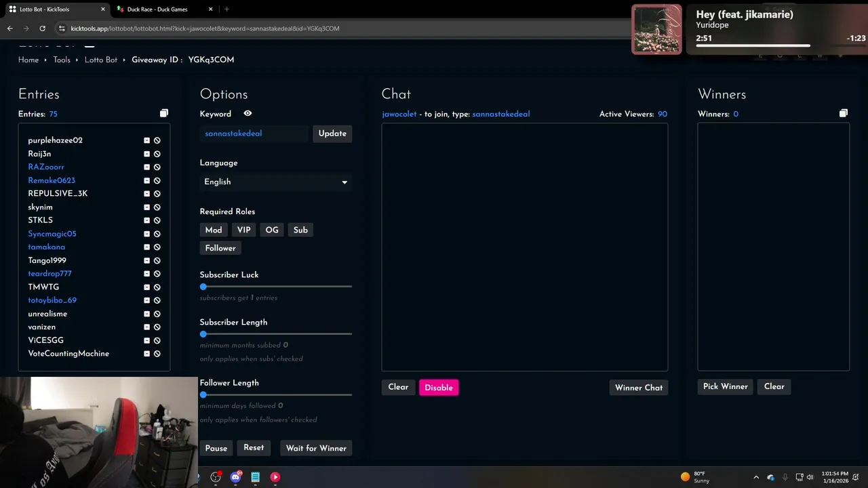Ban tamakana using the block icon

pos(157,247)
